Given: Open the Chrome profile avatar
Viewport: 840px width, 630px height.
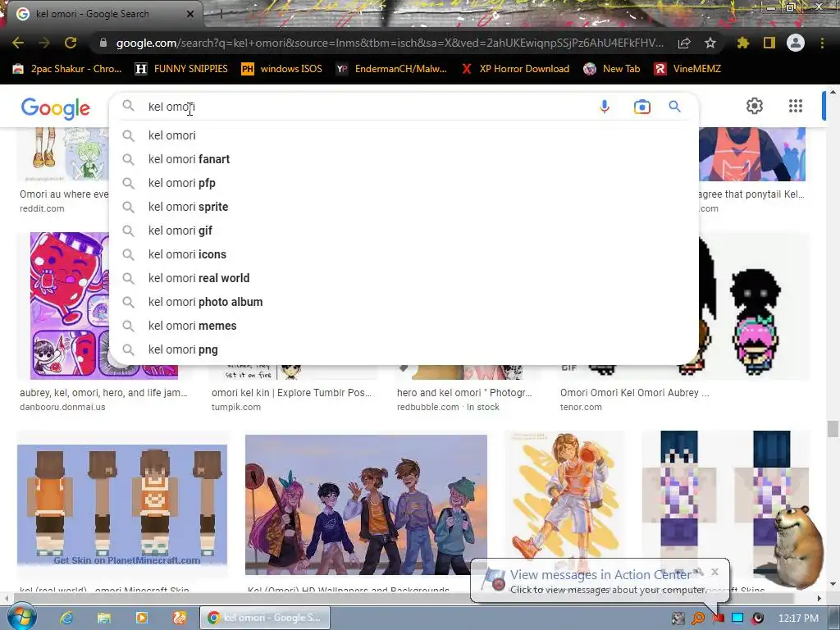Looking at the screenshot, I should (796, 43).
